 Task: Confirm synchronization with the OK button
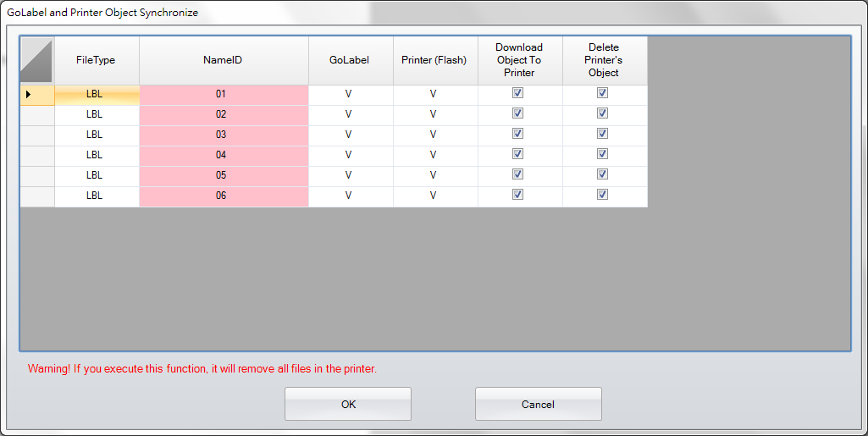(348, 404)
